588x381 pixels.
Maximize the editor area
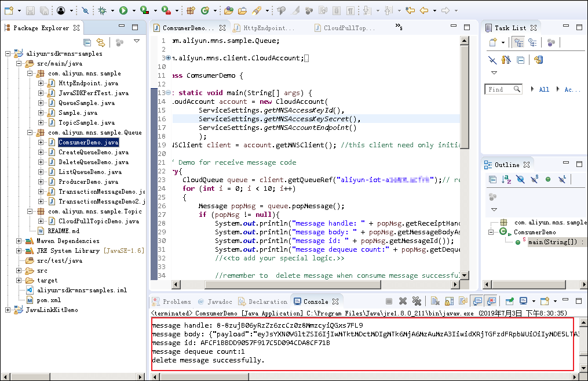[x=467, y=27]
